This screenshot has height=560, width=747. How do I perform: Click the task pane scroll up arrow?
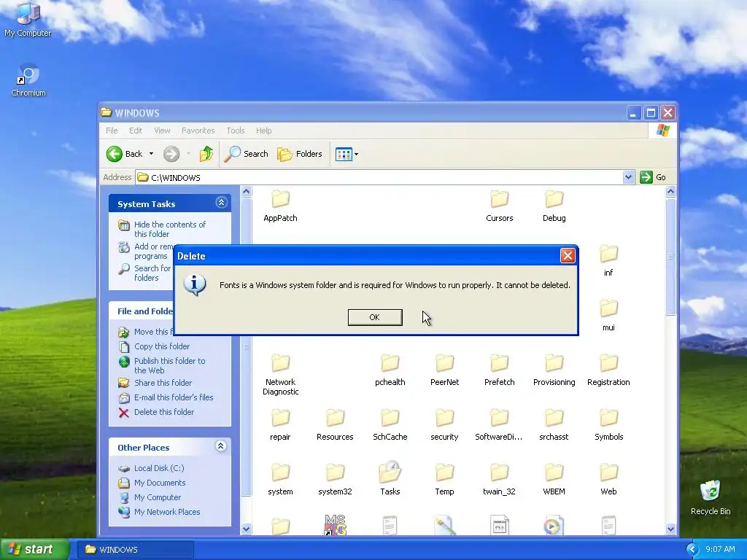point(246,192)
